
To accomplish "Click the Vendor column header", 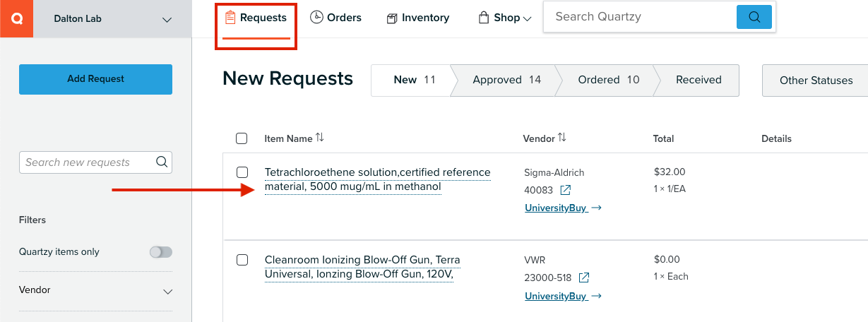I will [x=538, y=138].
